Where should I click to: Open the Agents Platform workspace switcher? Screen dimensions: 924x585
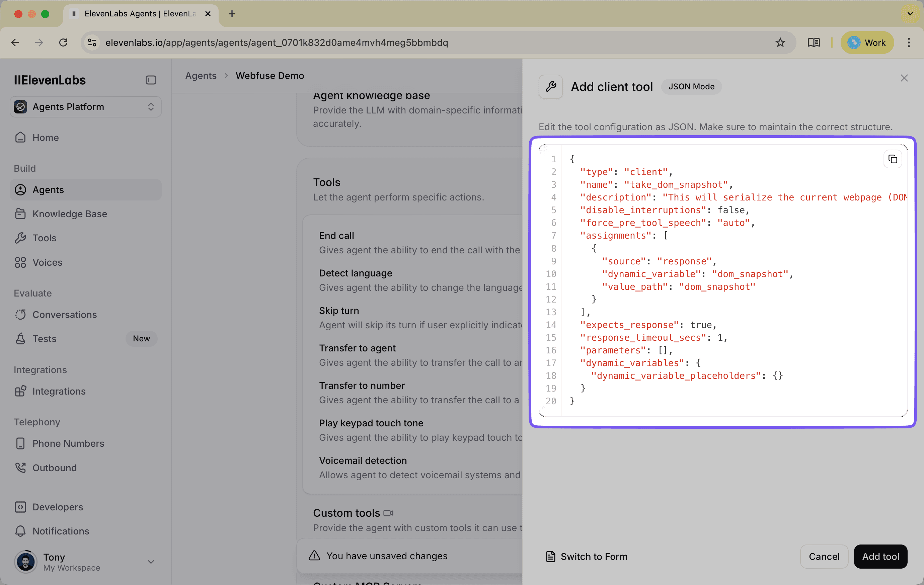[85, 107]
